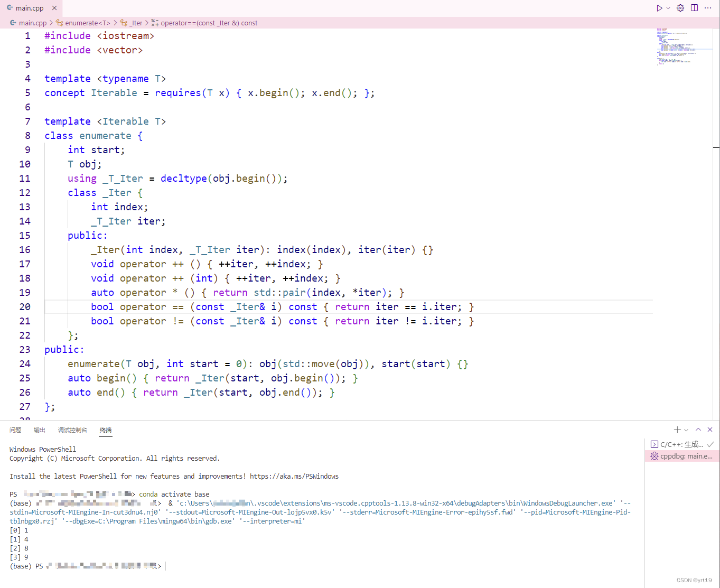Click the https://aka.ms/PSWindows link
This screenshot has height=588, width=720.
pyautogui.click(x=294, y=477)
